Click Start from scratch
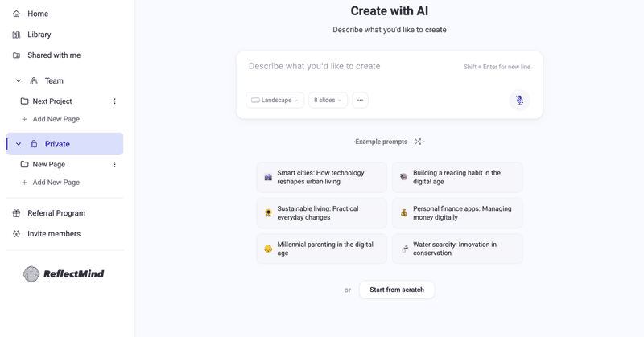 pos(397,290)
